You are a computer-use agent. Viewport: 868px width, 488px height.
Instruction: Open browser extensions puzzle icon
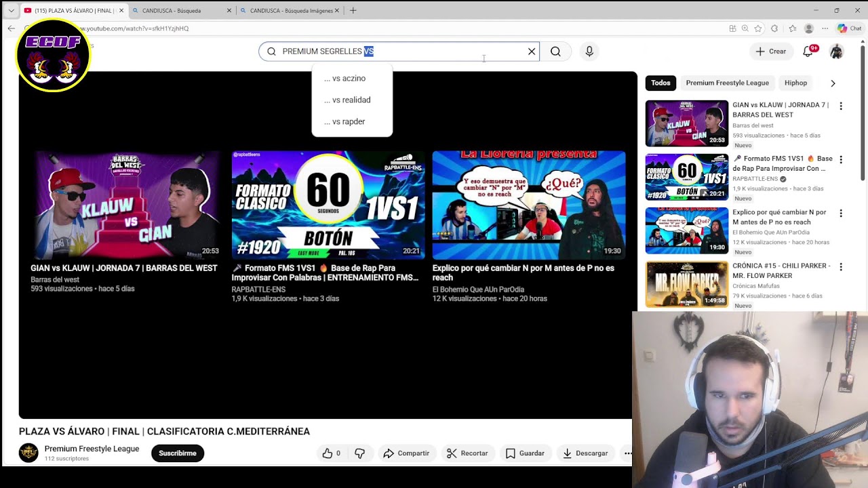(x=774, y=28)
